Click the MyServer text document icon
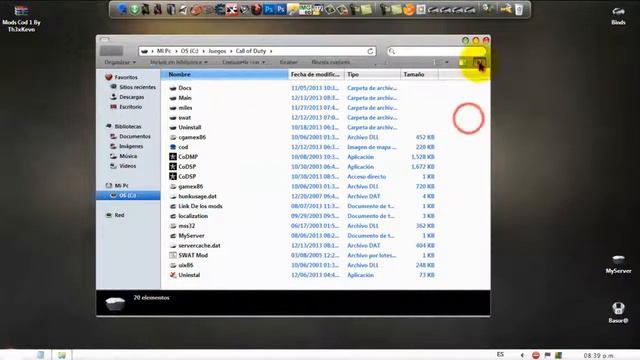Viewport: 640px width, 360px height. 173,236
